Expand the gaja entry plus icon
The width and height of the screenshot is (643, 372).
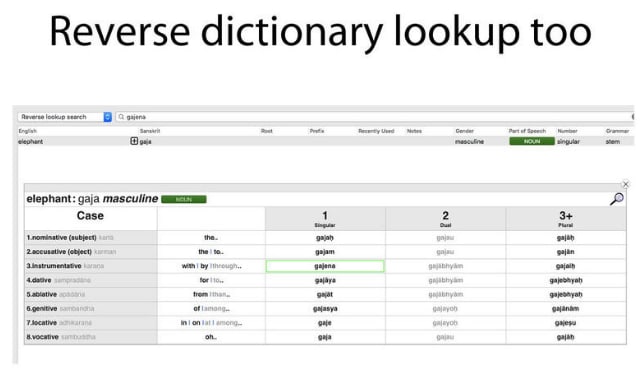[134, 141]
